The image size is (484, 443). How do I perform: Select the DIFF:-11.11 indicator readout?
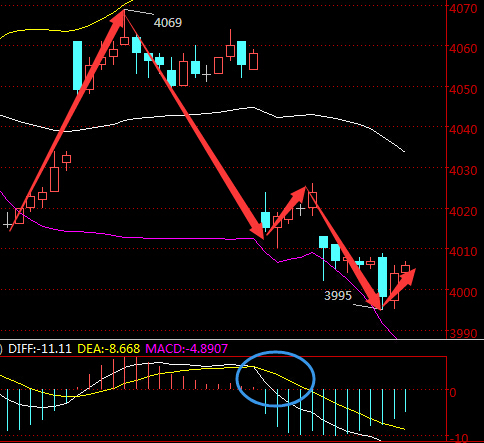40,349
